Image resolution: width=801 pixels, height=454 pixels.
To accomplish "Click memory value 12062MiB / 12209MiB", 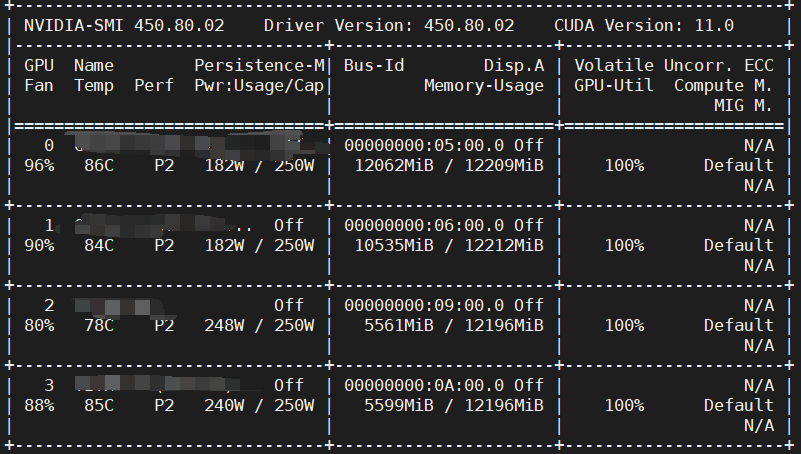I will (x=449, y=165).
